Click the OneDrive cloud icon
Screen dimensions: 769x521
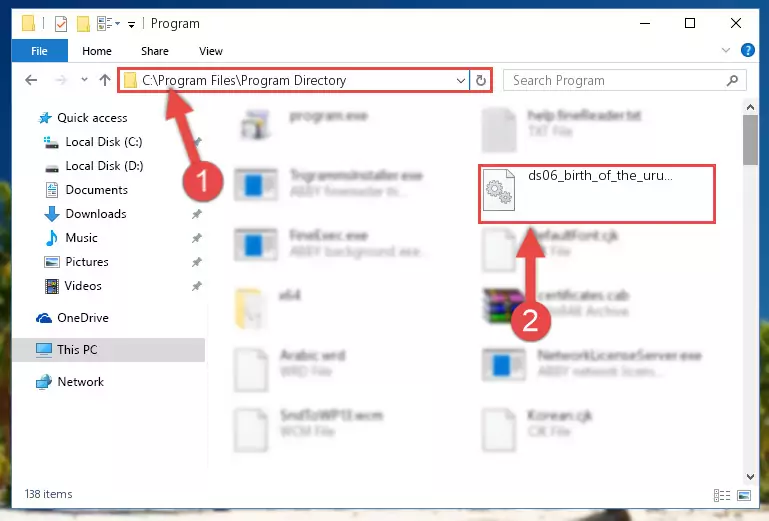tap(44, 318)
